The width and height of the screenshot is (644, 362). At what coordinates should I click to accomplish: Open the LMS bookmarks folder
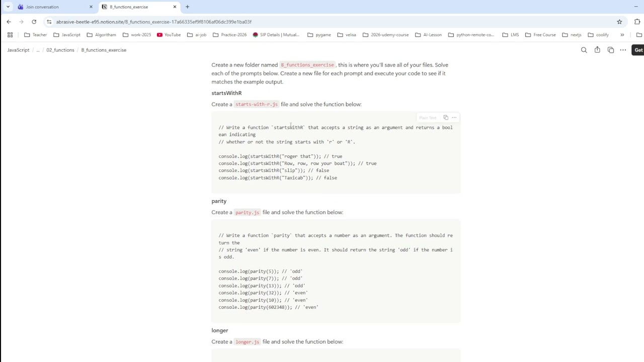pyautogui.click(x=510, y=35)
